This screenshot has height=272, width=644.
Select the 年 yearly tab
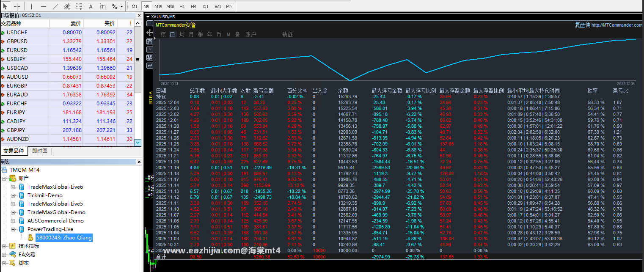210,34
